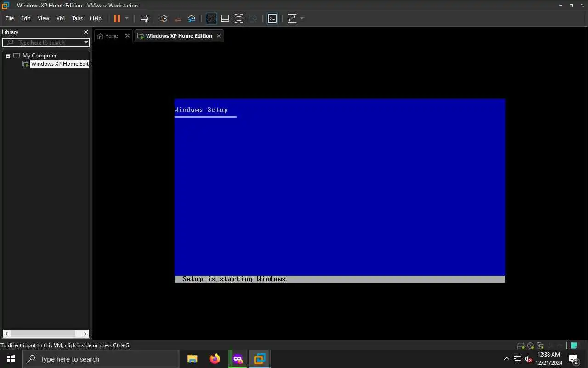Open the VMware message log icon

[x=574, y=345]
